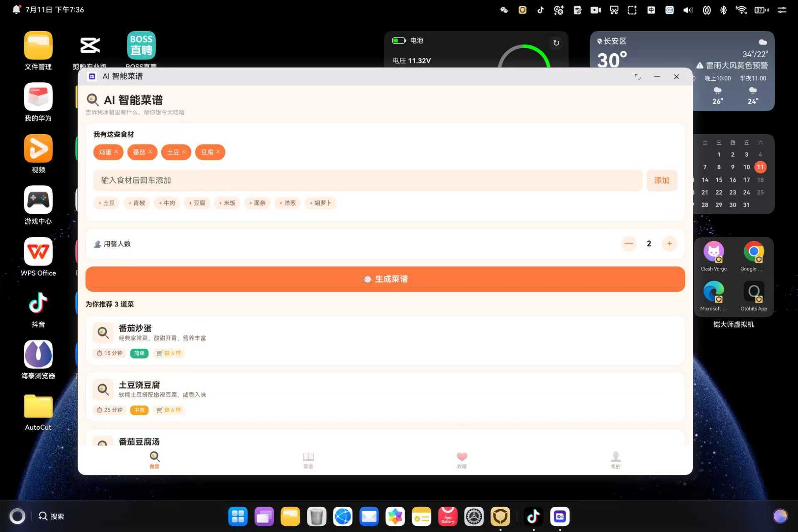Open WPS Office desktop icon
This screenshot has height=532, width=798.
click(38, 257)
